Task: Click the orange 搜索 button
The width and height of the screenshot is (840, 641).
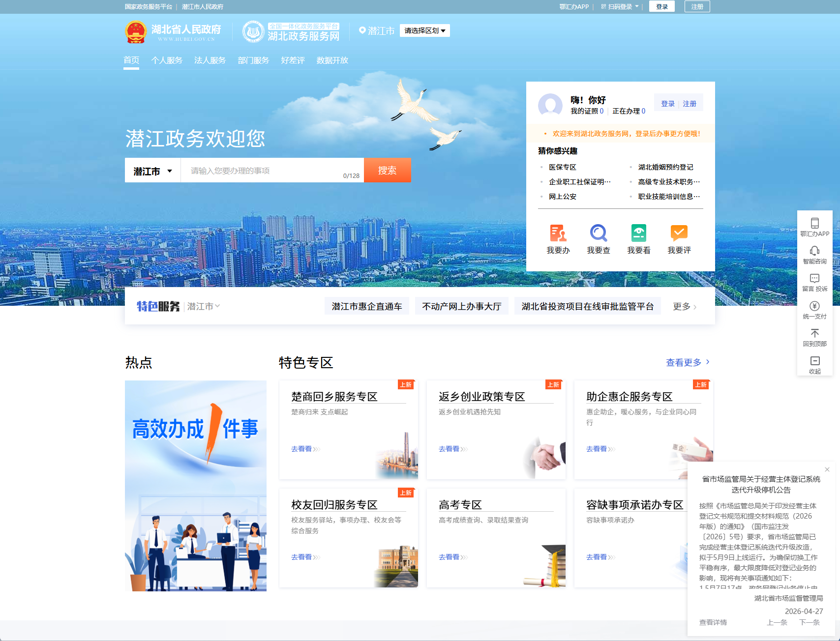Action: point(387,170)
